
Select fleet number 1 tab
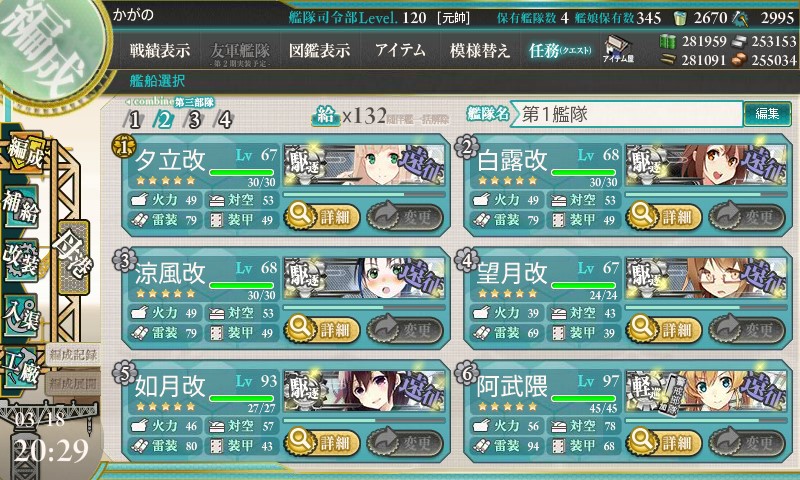coord(134,120)
